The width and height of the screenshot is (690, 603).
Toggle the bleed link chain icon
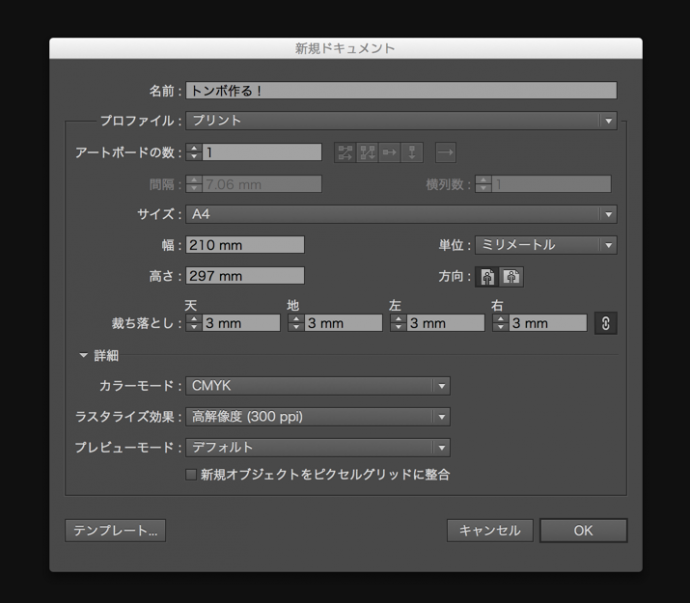[x=606, y=324]
